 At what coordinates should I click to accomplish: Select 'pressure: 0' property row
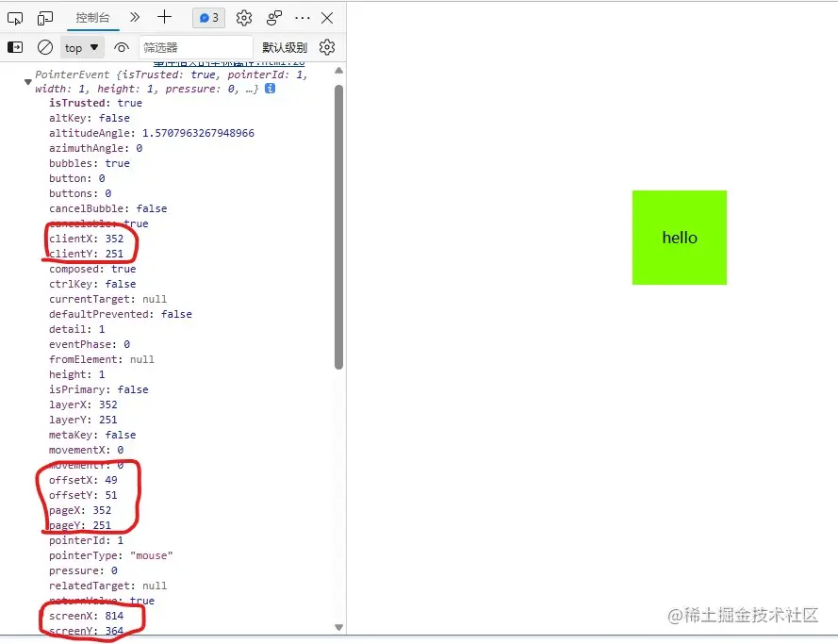tap(83, 570)
